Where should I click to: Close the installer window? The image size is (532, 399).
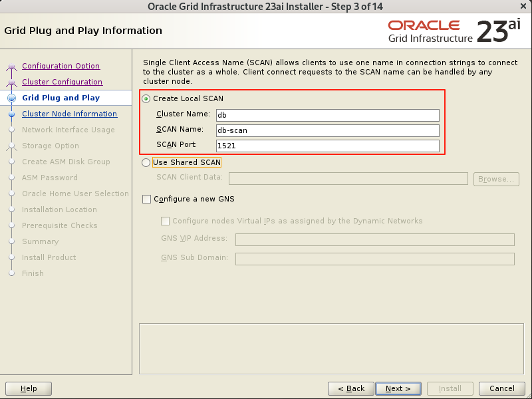[523, 6]
